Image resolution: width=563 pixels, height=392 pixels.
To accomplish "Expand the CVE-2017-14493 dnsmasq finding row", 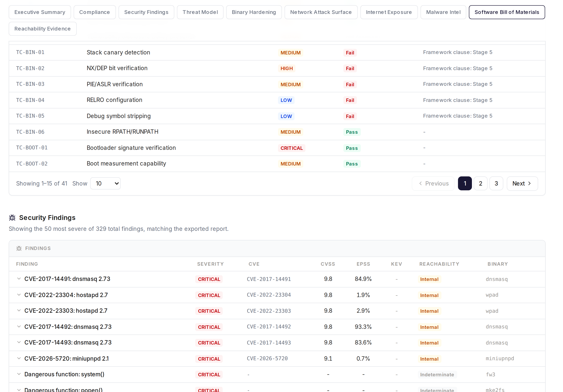I will [19, 342].
